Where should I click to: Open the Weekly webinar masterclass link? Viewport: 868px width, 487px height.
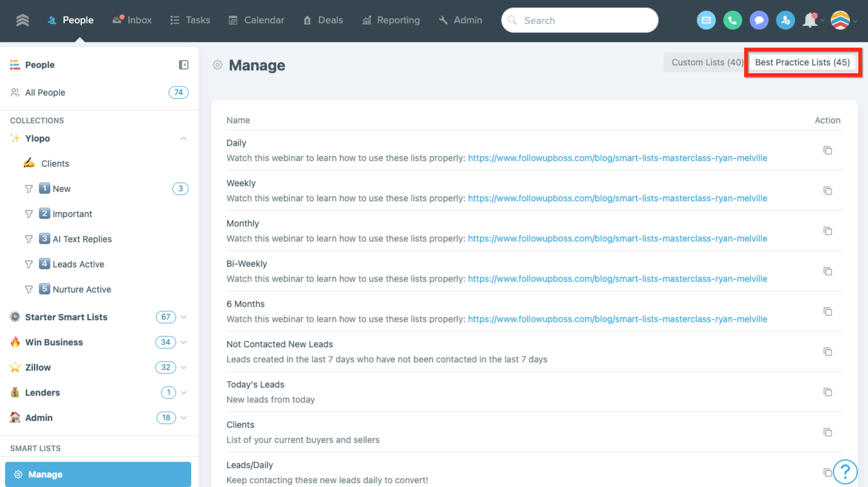coord(617,198)
